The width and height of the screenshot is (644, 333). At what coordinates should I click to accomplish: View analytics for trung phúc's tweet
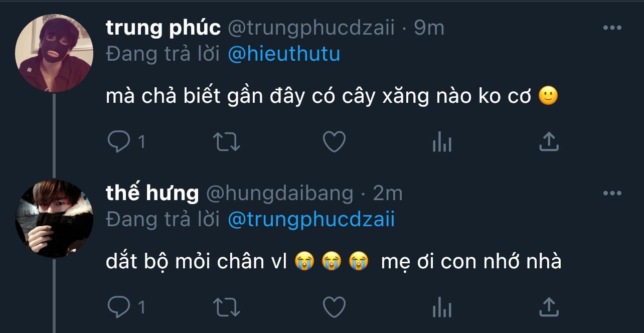coord(442,143)
